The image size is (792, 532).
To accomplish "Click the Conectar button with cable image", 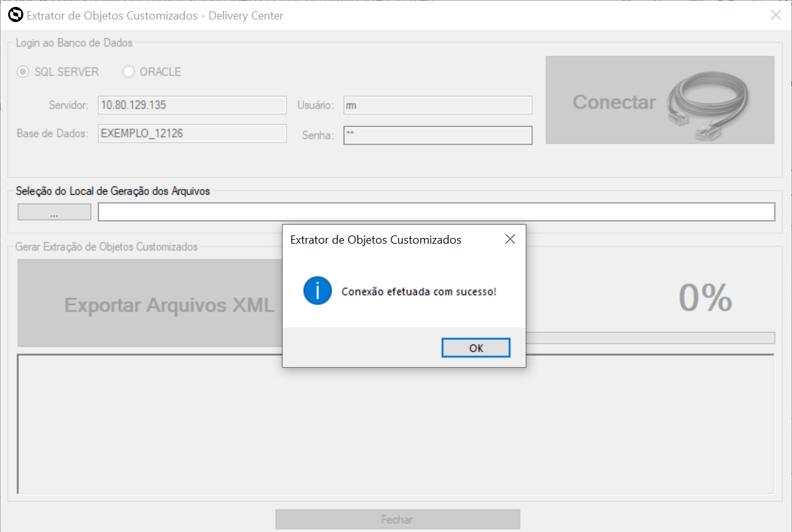I will click(660, 100).
